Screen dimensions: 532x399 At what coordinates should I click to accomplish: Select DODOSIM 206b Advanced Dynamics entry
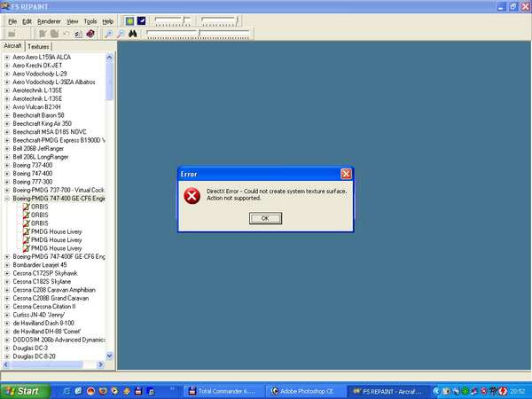[x=59, y=340]
